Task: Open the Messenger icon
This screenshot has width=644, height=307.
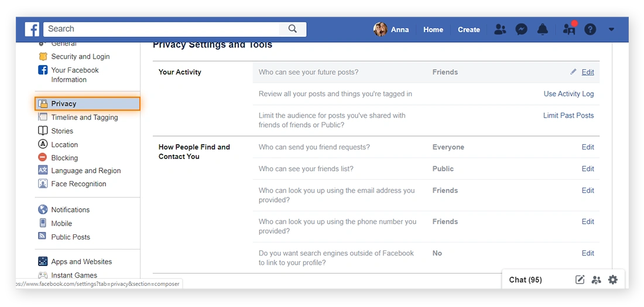Action: pos(521,29)
